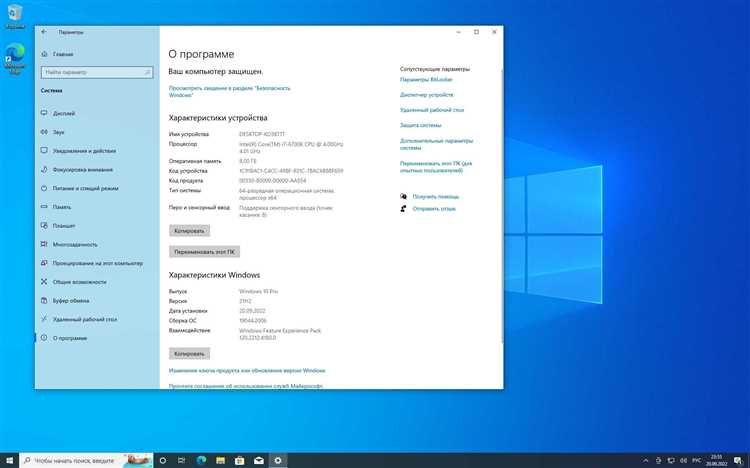Switch input language РУС indicator

[x=697, y=460]
